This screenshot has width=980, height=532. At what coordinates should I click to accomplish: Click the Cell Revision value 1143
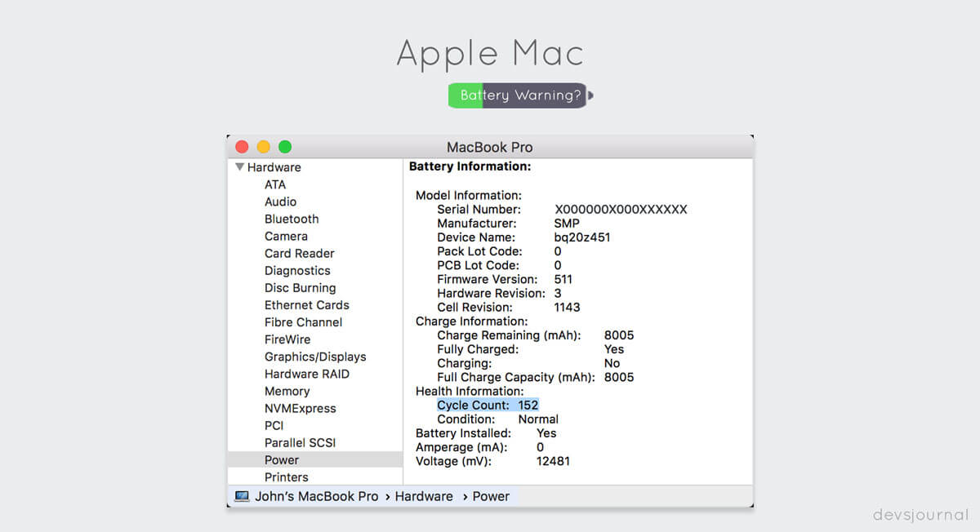coord(567,307)
